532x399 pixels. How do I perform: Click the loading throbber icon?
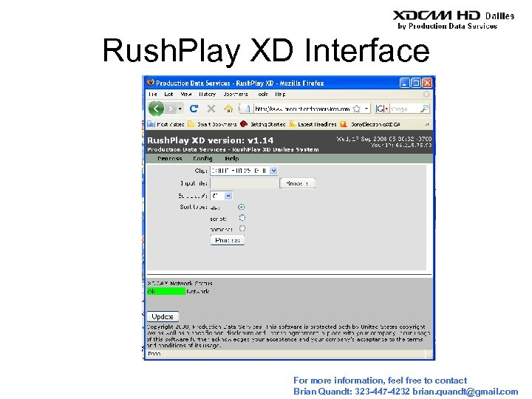426,95
